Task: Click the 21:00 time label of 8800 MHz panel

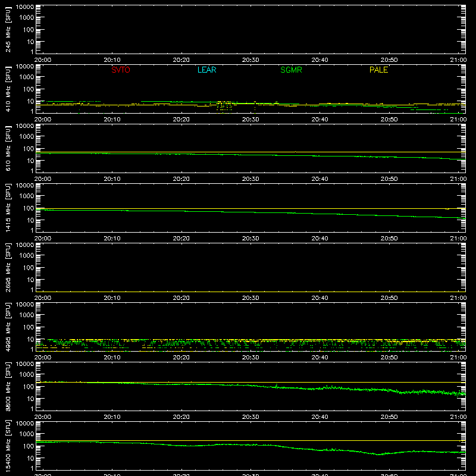Action: 458,417
